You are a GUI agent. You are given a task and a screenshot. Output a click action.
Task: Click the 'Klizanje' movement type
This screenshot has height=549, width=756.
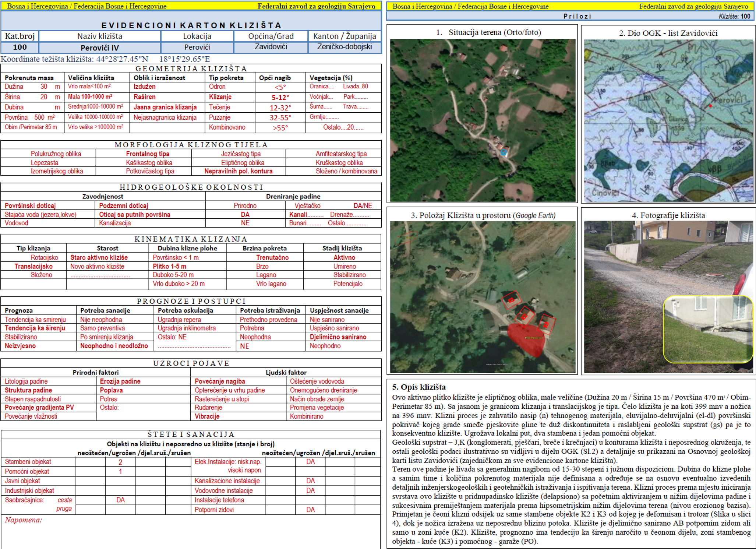(x=220, y=97)
